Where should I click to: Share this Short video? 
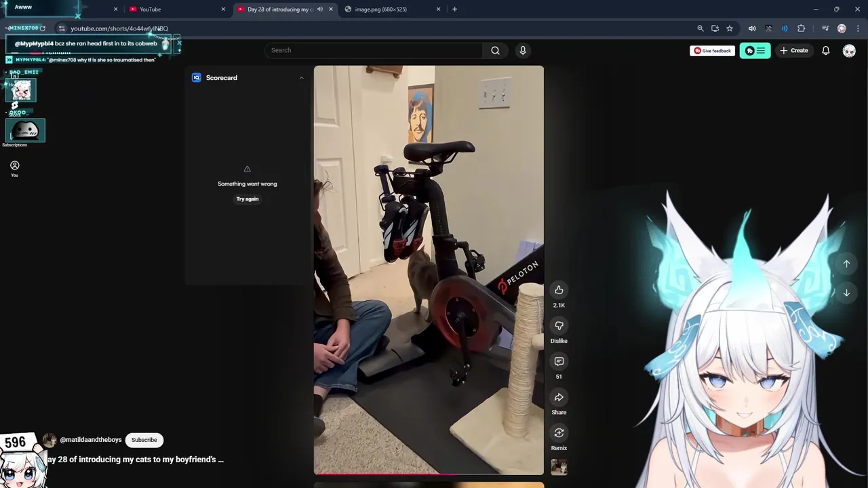[x=559, y=397]
